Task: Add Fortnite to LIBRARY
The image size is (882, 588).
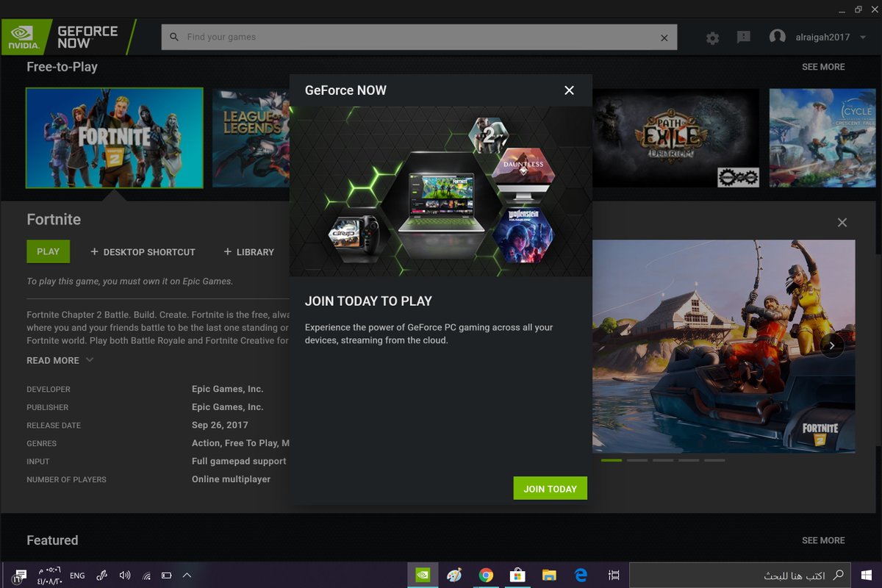Action: point(248,252)
